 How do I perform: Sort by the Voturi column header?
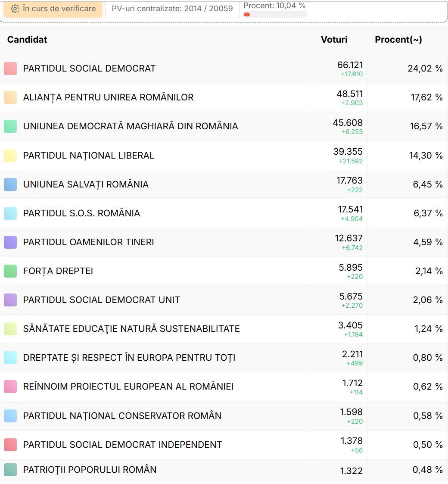[x=334, y=40]
